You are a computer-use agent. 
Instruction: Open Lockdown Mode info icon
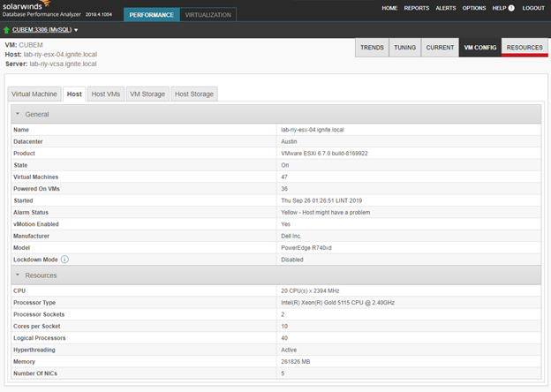[64, 260]
